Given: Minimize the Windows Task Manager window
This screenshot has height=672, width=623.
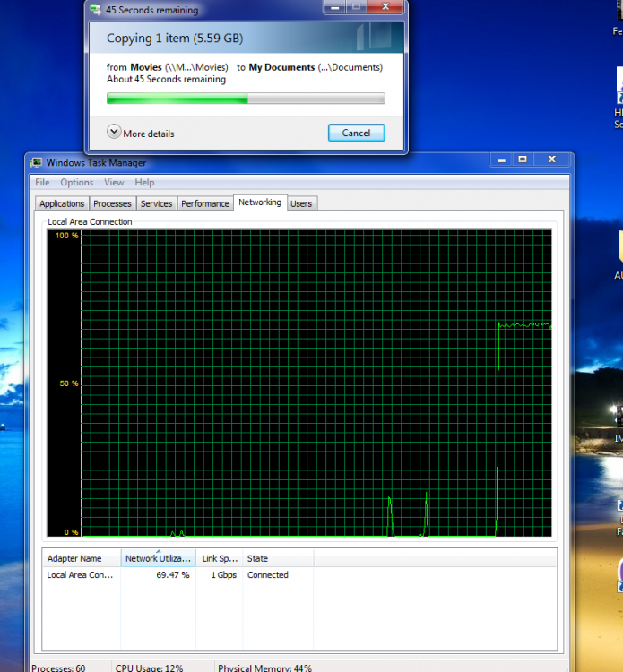Looking at the screenshot, I should (x=501, y=159).
